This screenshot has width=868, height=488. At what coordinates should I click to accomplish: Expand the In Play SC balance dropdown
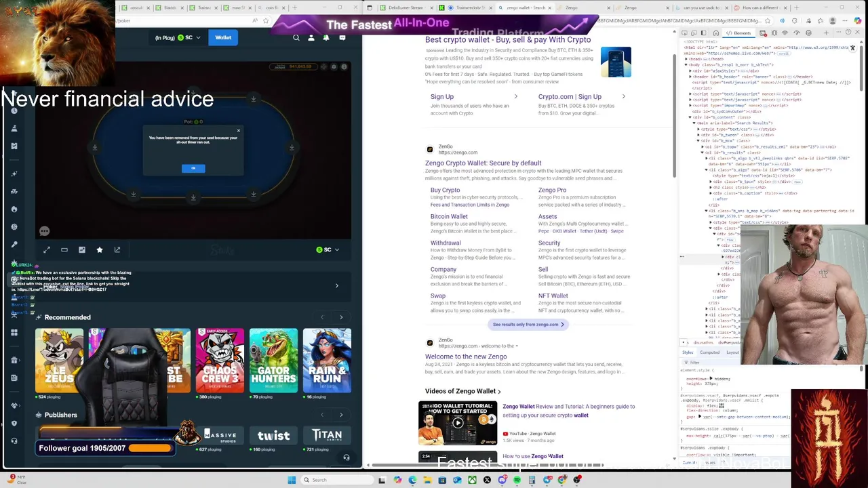178,38
